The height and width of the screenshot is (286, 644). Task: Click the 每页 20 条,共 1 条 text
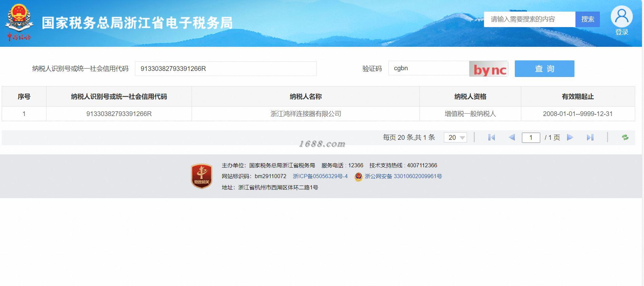[409, 137]
